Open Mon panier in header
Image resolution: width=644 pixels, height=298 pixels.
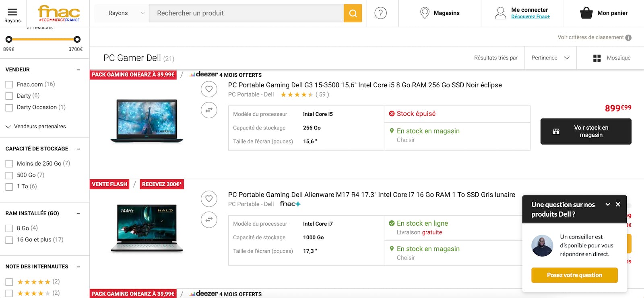(612, 13)
